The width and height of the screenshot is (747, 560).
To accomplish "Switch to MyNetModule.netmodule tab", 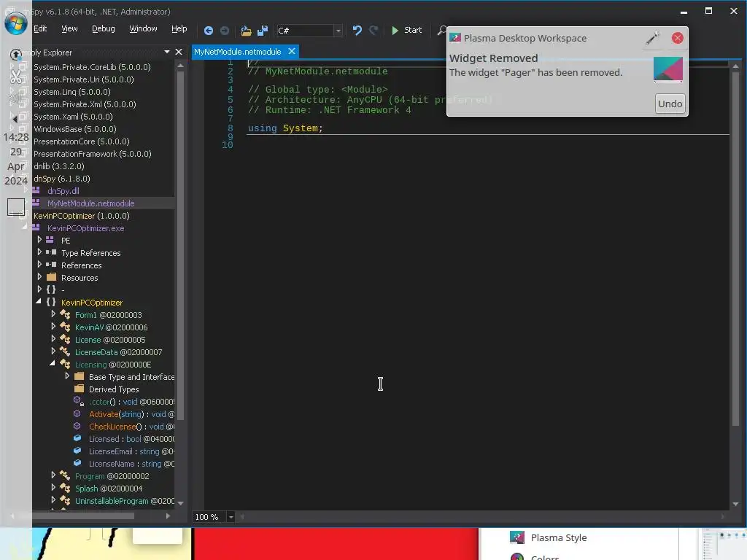I will 237,52.
